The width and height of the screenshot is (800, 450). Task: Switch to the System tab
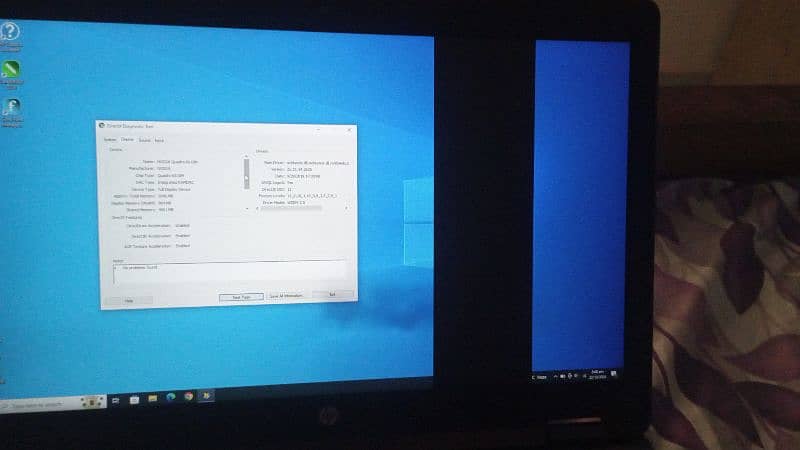[x=110, y=141]
